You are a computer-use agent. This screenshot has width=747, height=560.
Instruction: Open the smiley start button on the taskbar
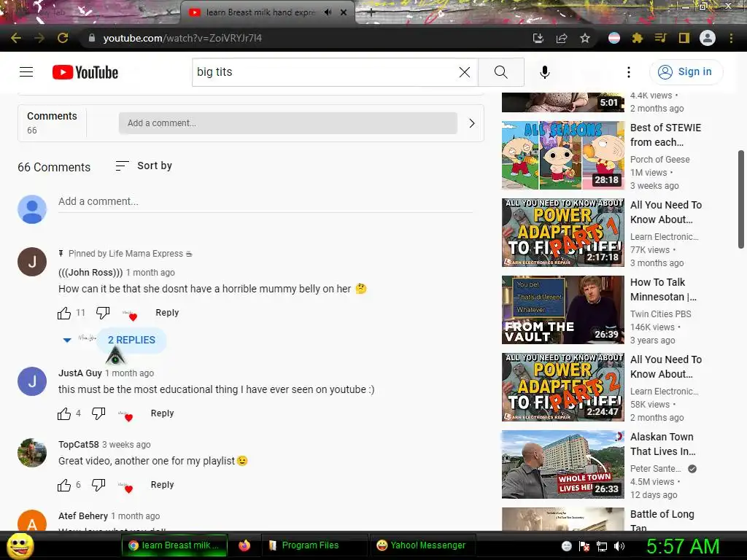[20, 546]
